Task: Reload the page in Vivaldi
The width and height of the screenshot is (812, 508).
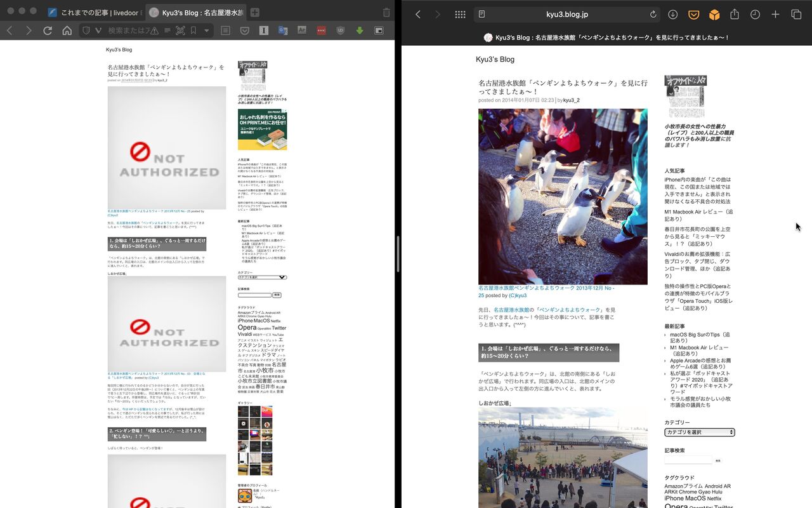Action: (48, 30)
